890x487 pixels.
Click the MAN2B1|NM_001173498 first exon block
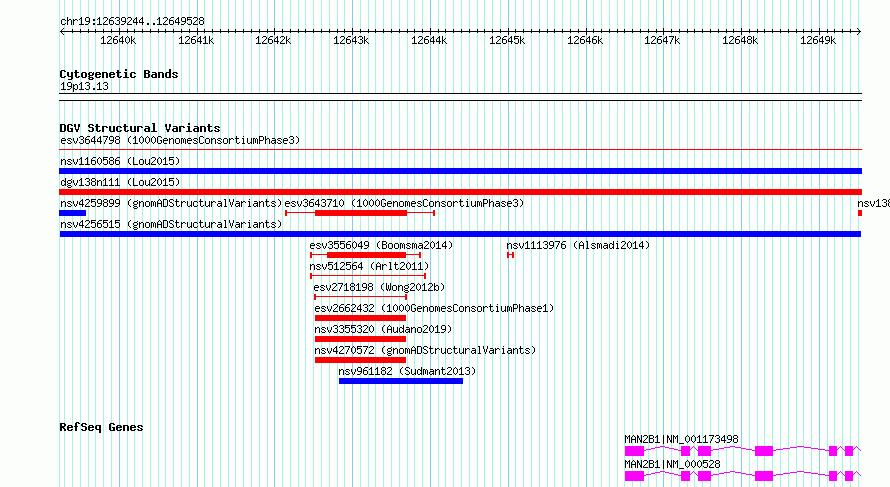pos(635,451)
